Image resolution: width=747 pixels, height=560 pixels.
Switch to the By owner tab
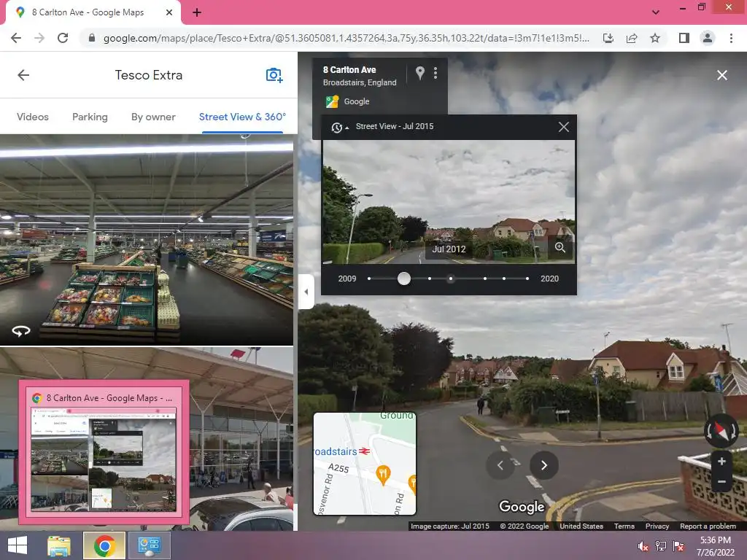(153, 117)
